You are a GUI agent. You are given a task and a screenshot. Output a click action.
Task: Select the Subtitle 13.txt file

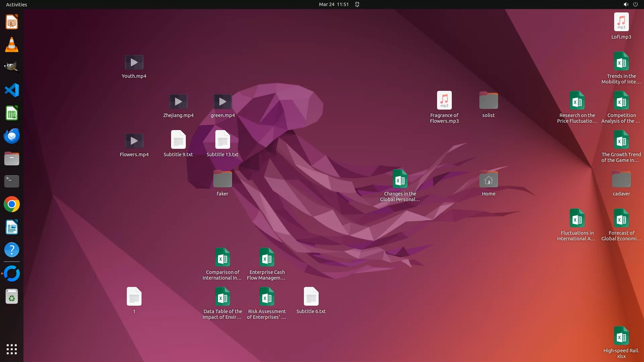tap(222, 140)
